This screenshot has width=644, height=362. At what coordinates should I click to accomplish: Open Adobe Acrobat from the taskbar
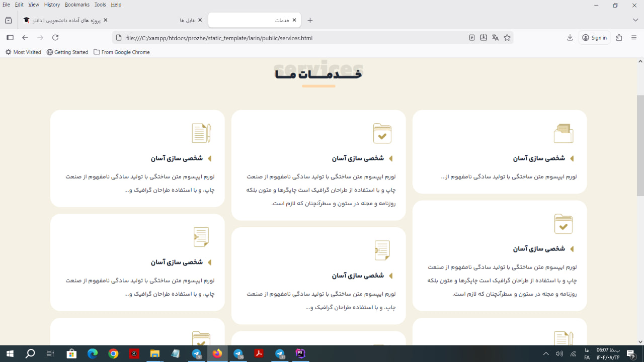click(259, 353)
